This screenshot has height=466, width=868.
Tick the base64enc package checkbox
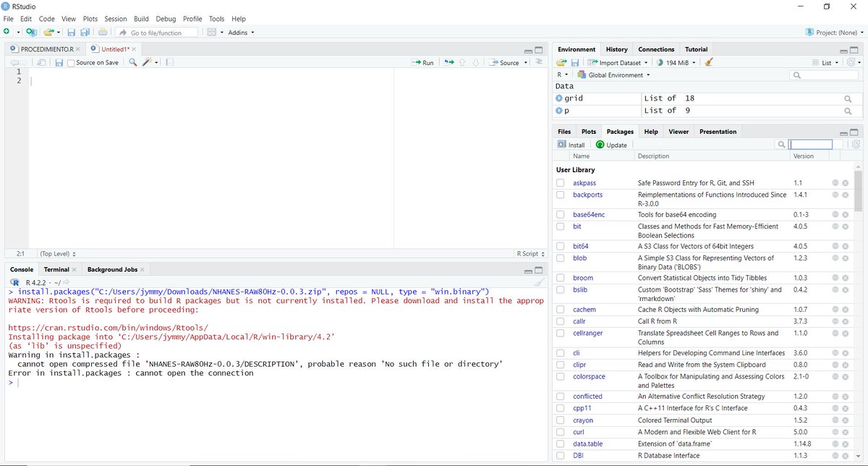point(561,215)
